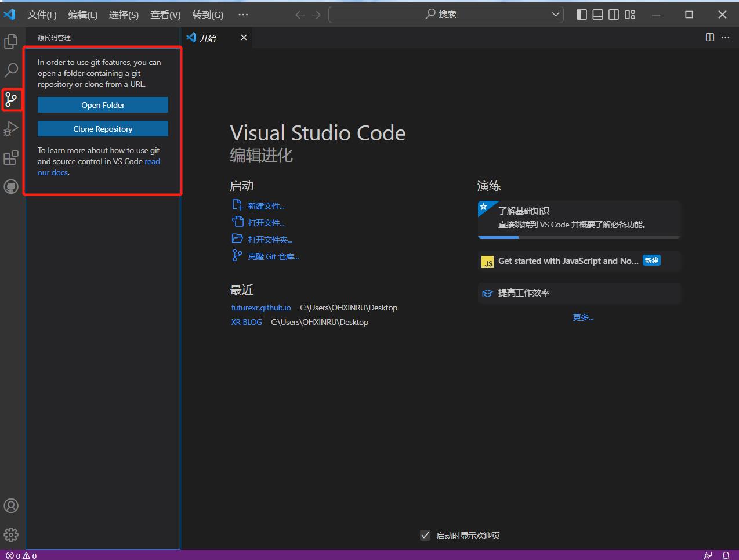This screenshot has height=560, width=739.
Task: Open the 文件(F) menu
Action: (42, 15)
